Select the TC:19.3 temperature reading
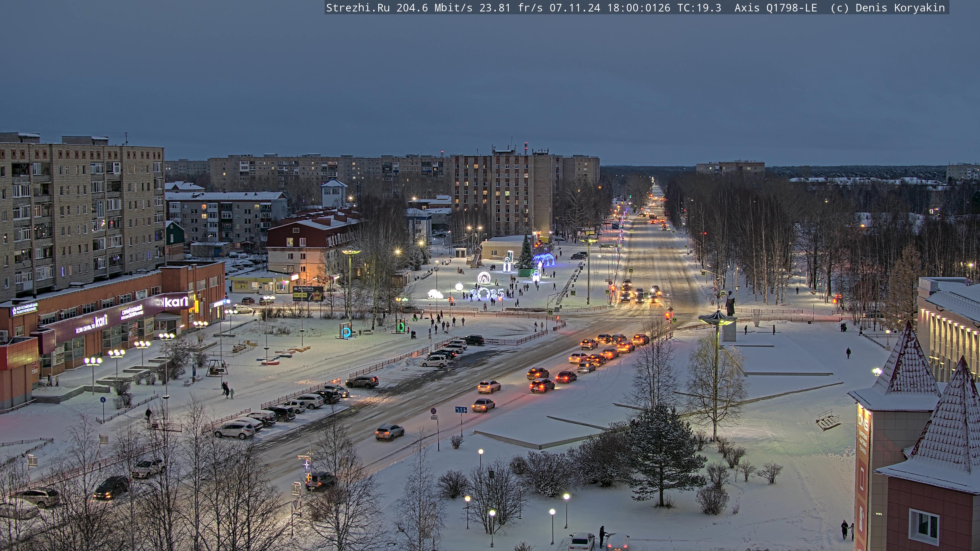Viewport: 980px width, 551px height. pyautogui.click(x=699, y=8)
